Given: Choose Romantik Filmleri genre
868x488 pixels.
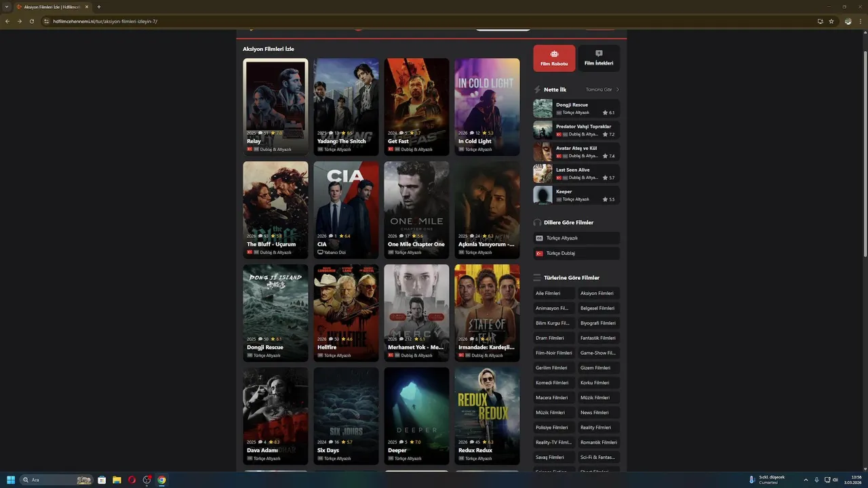Looking at the screenshot, I should [599, 443].
